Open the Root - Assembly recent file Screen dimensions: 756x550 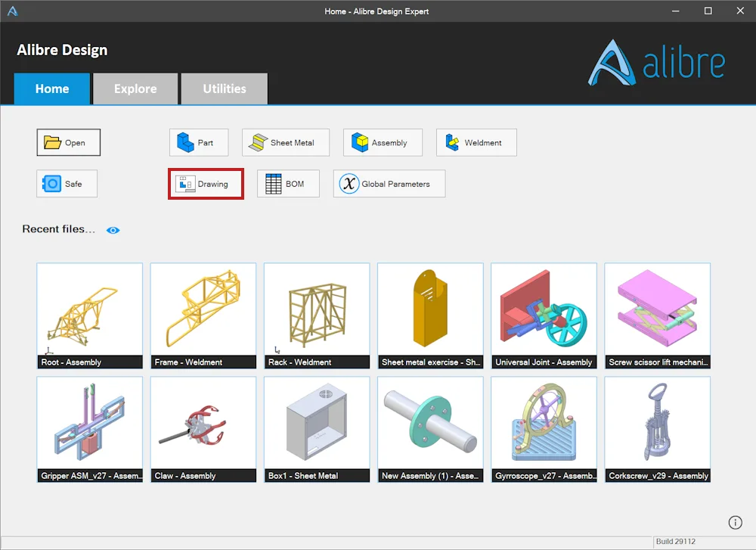pos(90,316)
